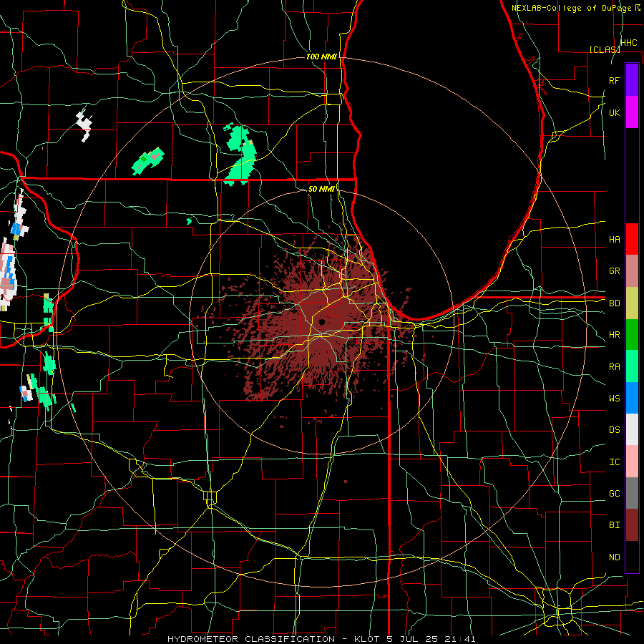Click the white DS color swatch
Image resolution: width=644 pixels, height=644 pixels.
coord(632,429)
